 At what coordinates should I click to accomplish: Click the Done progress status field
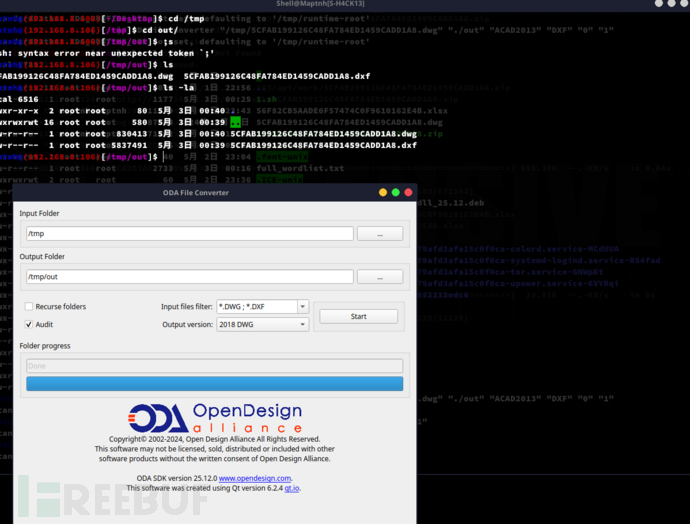(x=214, y=366)
